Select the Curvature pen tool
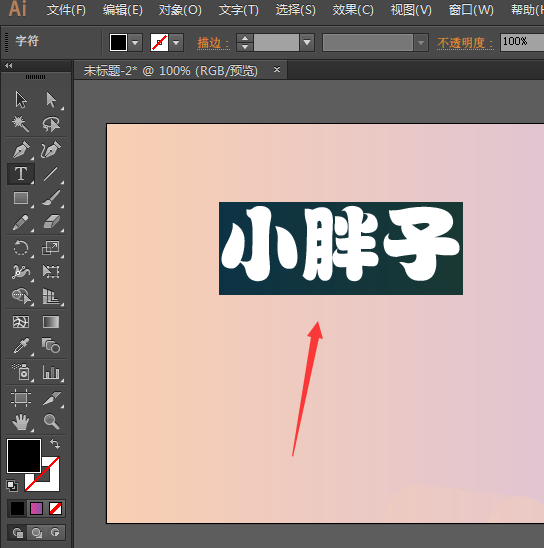This screenshot has width=544, height=548. (x=51, y=150)
